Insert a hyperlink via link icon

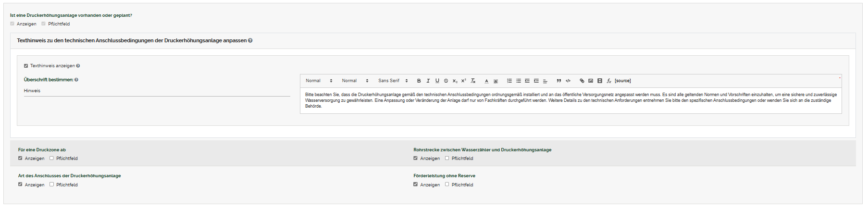pos(582,81)
